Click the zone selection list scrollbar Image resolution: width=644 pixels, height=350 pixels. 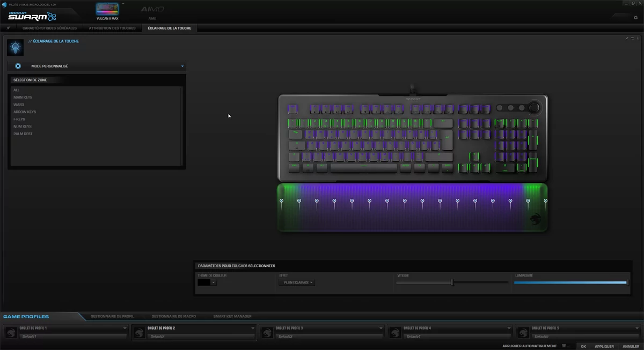coord(183,126)
